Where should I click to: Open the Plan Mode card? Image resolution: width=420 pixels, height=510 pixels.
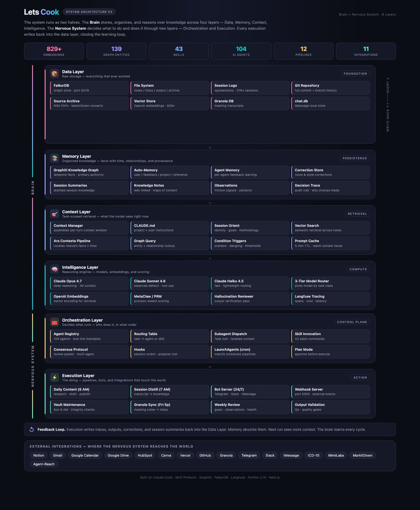tap(330, 352)
